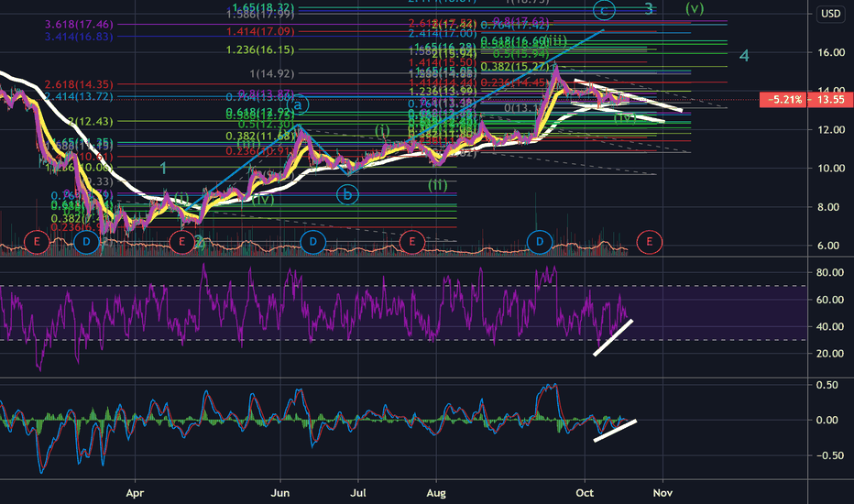854x504 pixels.
Task: Click the Jul label on time axis
Action: pos(358,493)
